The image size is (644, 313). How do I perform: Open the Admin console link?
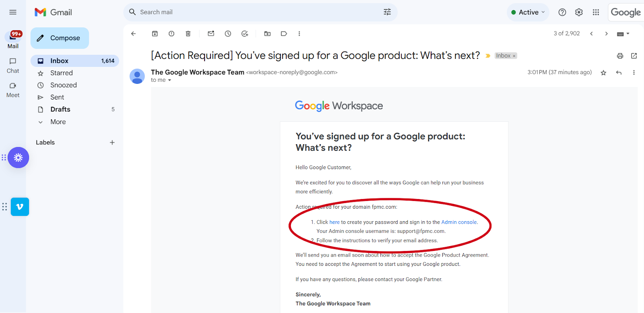[x=459, y=222]
